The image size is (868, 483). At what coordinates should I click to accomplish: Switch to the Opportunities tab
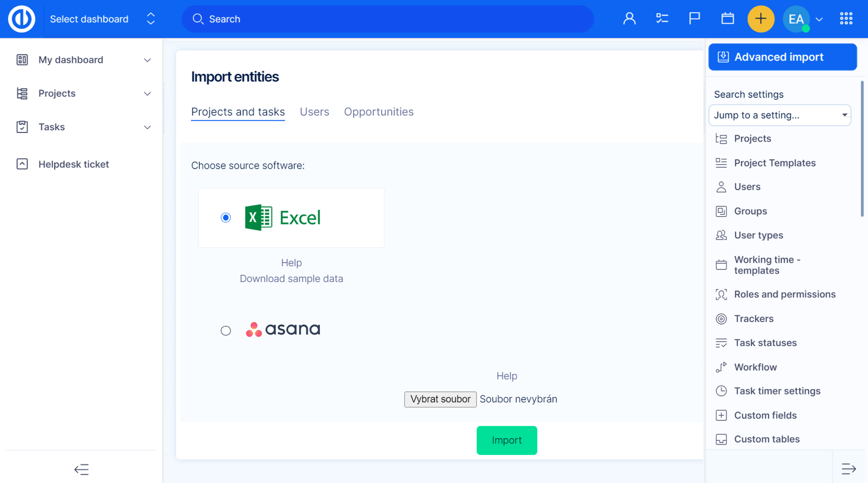point(378,112)
